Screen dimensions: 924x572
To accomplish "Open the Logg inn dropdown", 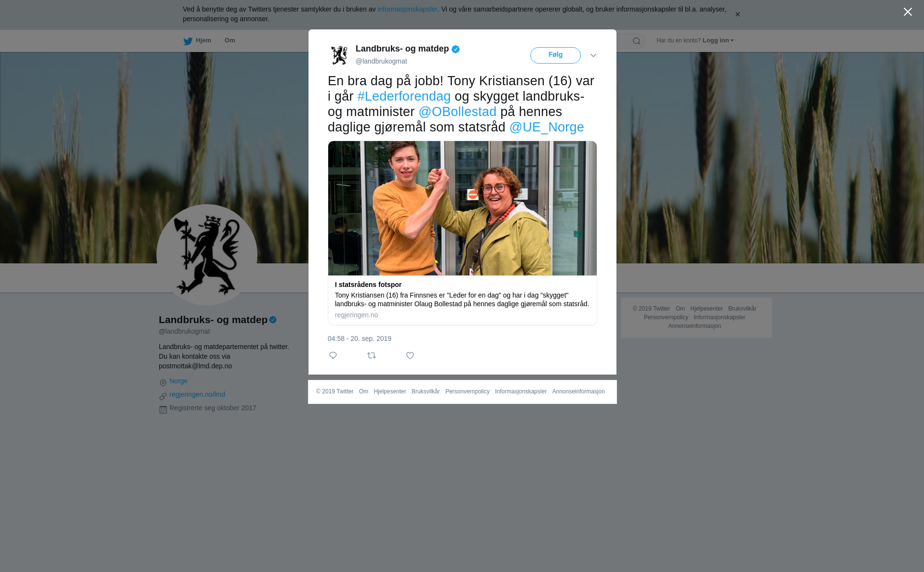I will [718, 40].
